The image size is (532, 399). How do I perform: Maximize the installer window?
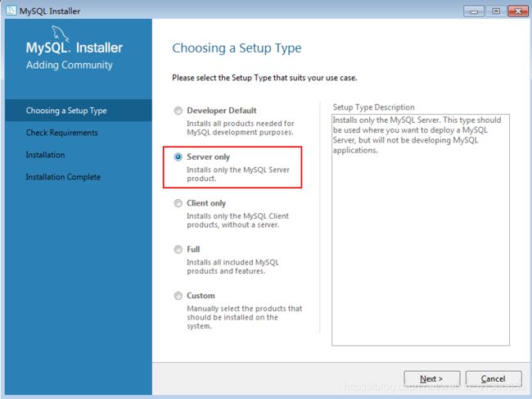(x=496, y=11)
